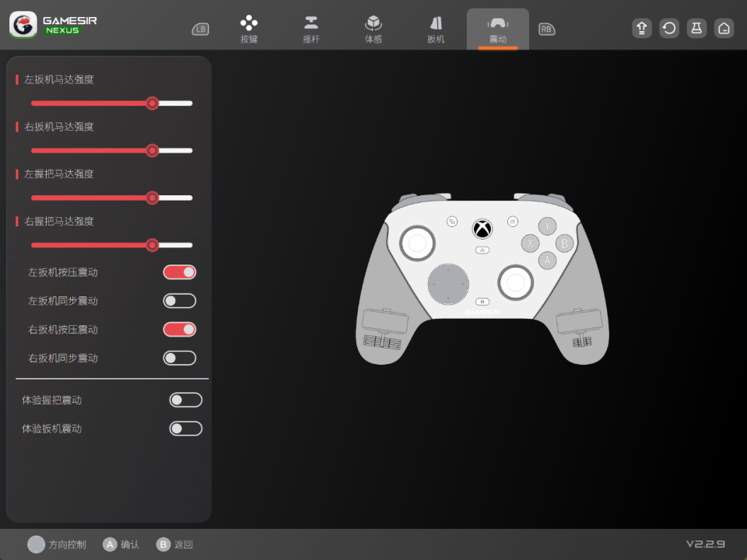Click the controller's right grip motor
Image resolution: width=747 pixels, height=560 pixels.
pyautogui.click(x=579, y=327)
